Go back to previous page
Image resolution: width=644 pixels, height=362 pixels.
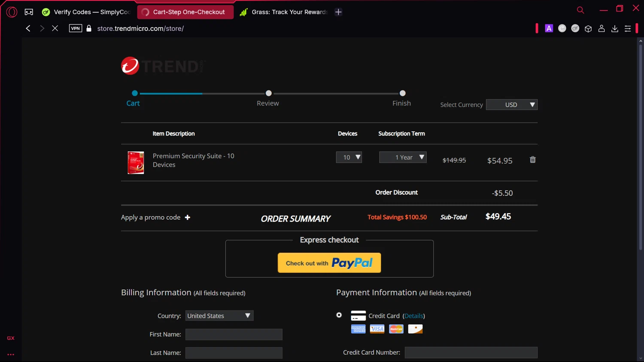tap(28, 28)
